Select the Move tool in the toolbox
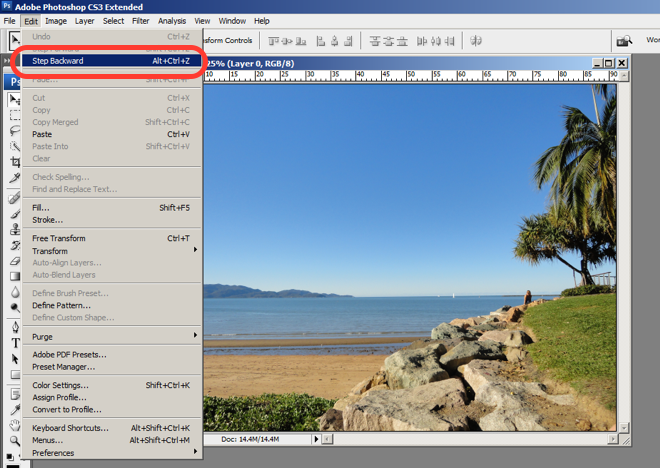The width and height of the screenshot is (660, 468). click(15, 98)
